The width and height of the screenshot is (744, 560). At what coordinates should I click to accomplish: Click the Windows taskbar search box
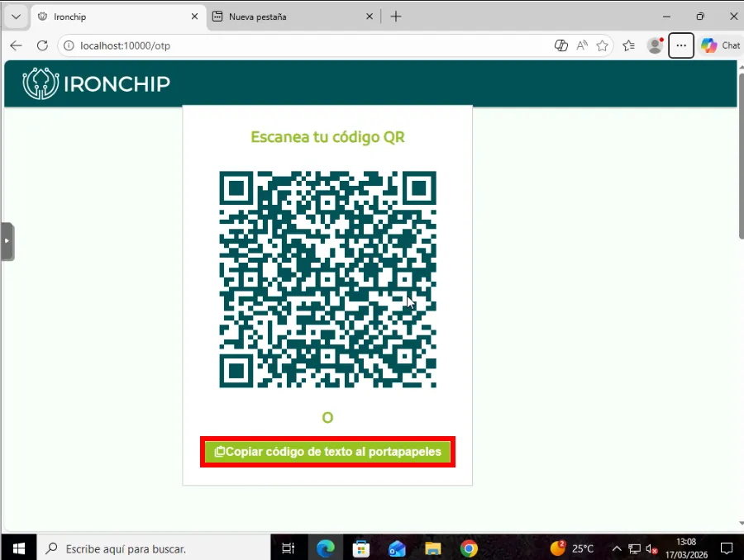click(x=154, y=548)
